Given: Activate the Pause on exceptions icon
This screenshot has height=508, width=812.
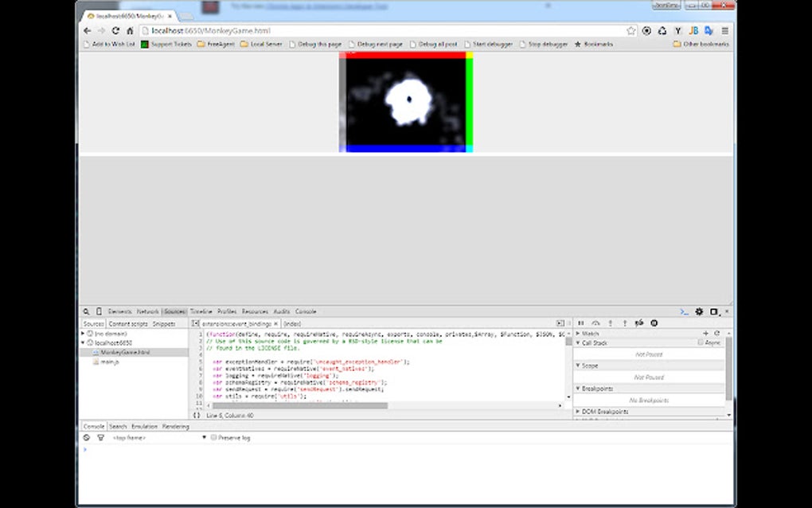Looking at the screenshot, I should click(654, 322).
